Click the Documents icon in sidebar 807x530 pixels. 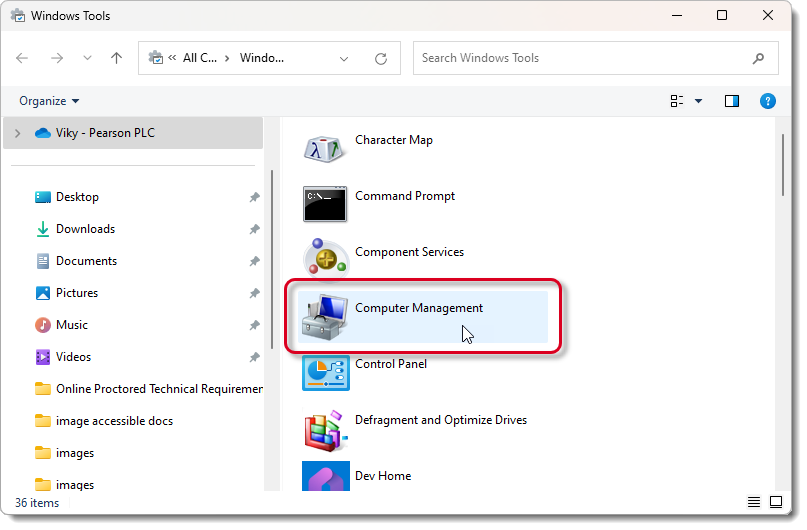point(43,263)
